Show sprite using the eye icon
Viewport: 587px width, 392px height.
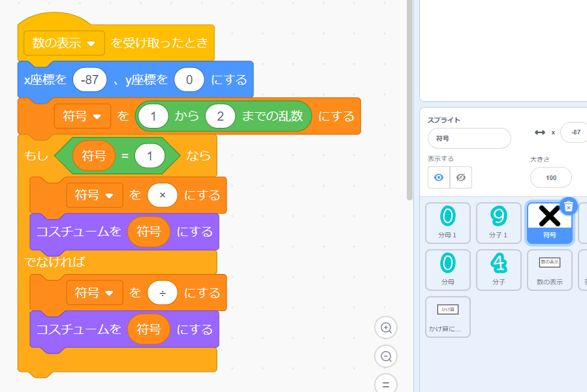tap(439, 177)
